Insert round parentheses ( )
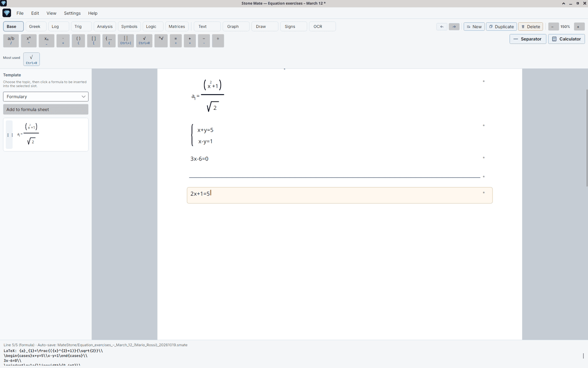Viewport: 588px width, 368px height. [78, 40]
